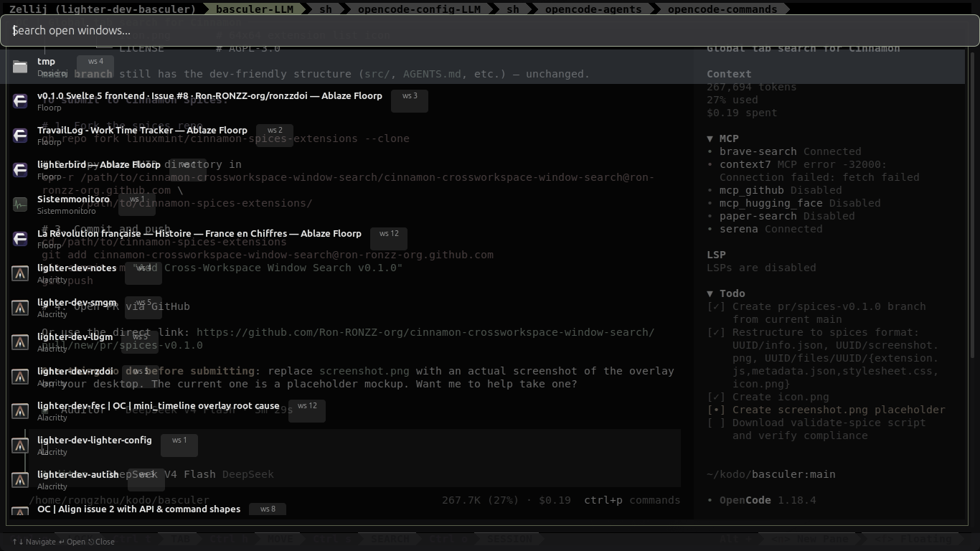This screenshot has height=551, width=980.
Task: Click the Alacritty icon for lighter-dev-lighter-config
Action: [x=20, y=446]
